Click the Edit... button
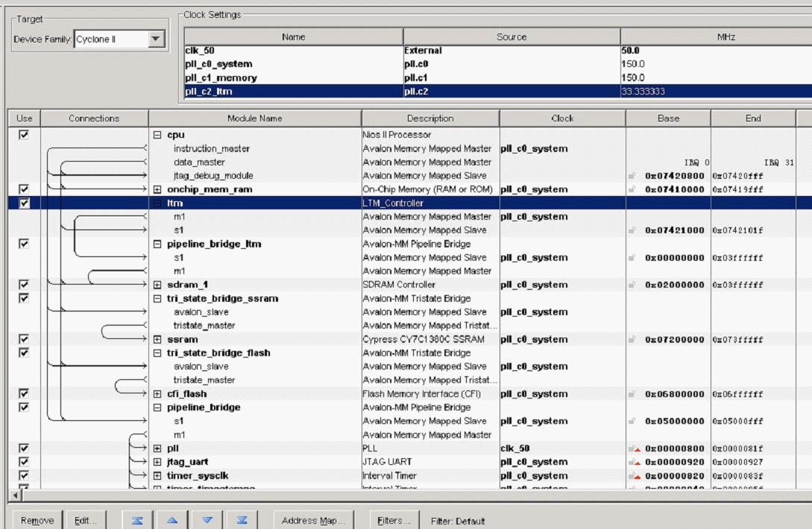This screenshot has height=529, width=812. point(86,520)
